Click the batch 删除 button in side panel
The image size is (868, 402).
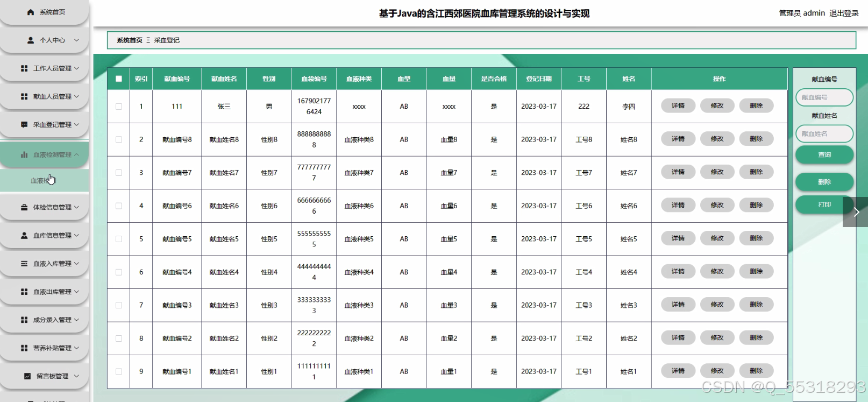click(824, 182)
